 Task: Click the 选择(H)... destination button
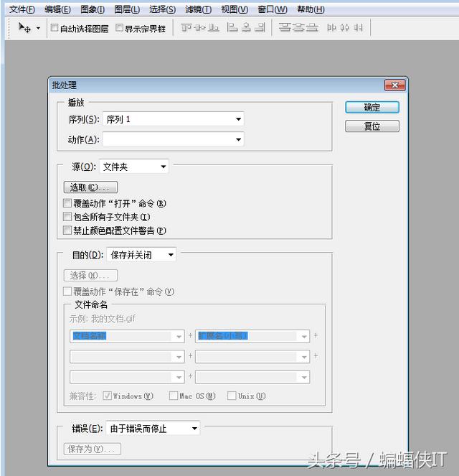tap(90, 276)
